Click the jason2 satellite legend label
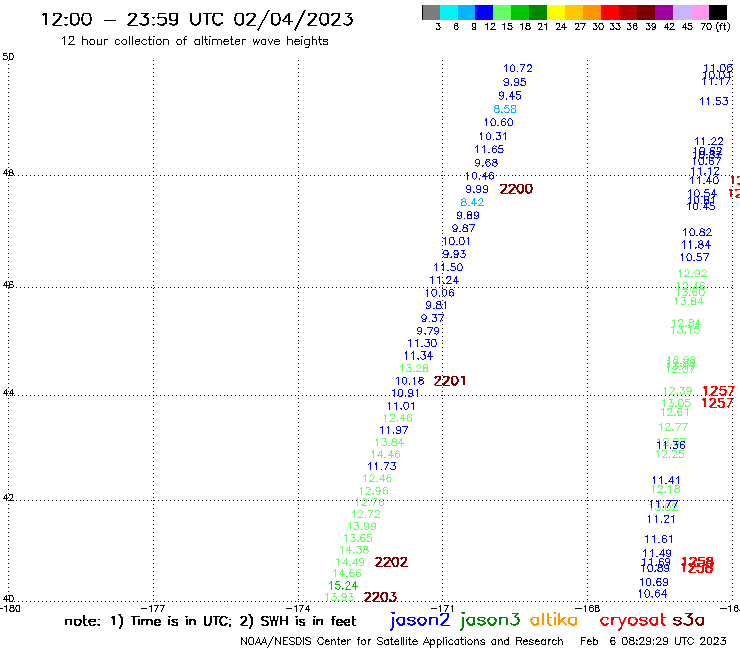Screen dimensions: 740x650 pyautogui.click(x=420, y=620)
